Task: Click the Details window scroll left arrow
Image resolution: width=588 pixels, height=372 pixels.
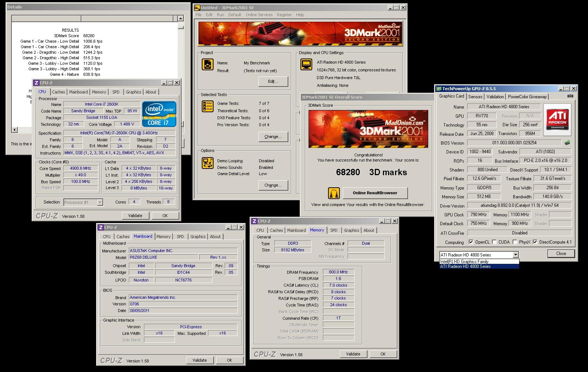Action: click(14, 130)
